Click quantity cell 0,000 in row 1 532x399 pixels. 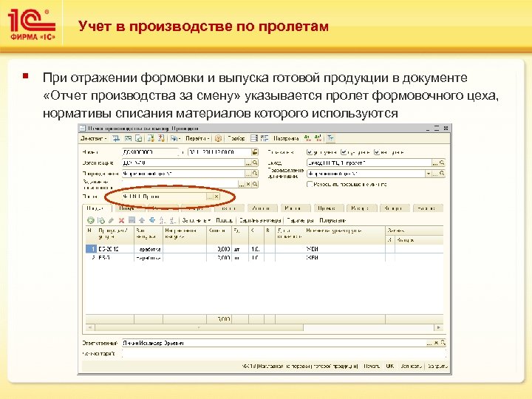tap(219, 249)
